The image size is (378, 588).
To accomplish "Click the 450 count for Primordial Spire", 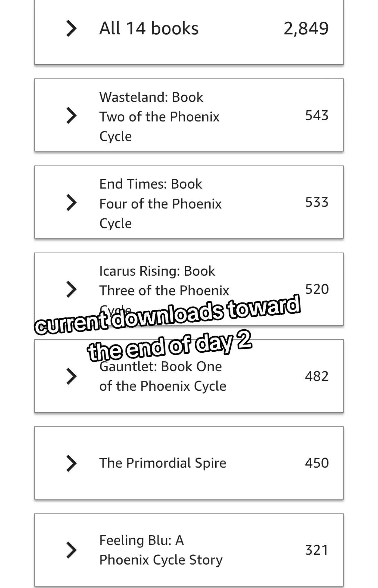I will tap(317, 463).
